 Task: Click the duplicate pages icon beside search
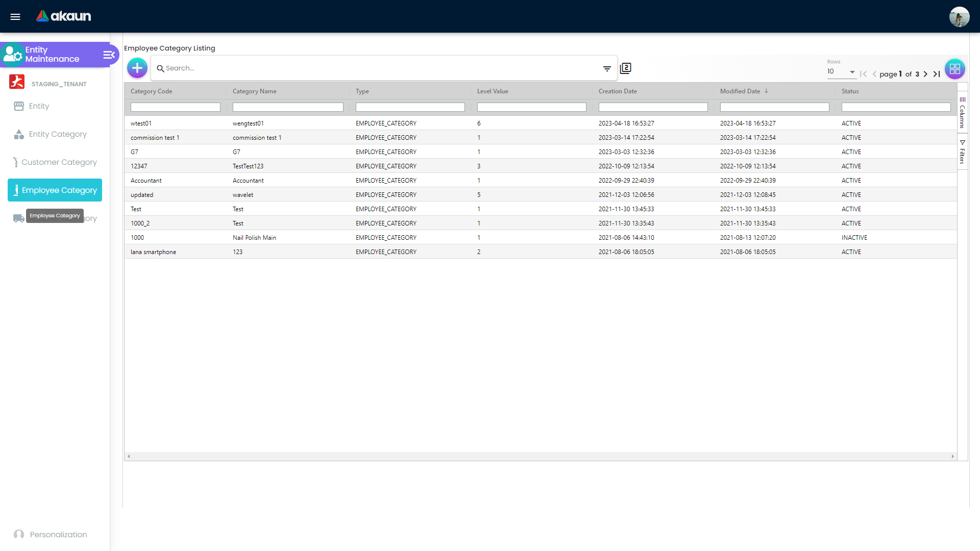[x=625, y=68]
